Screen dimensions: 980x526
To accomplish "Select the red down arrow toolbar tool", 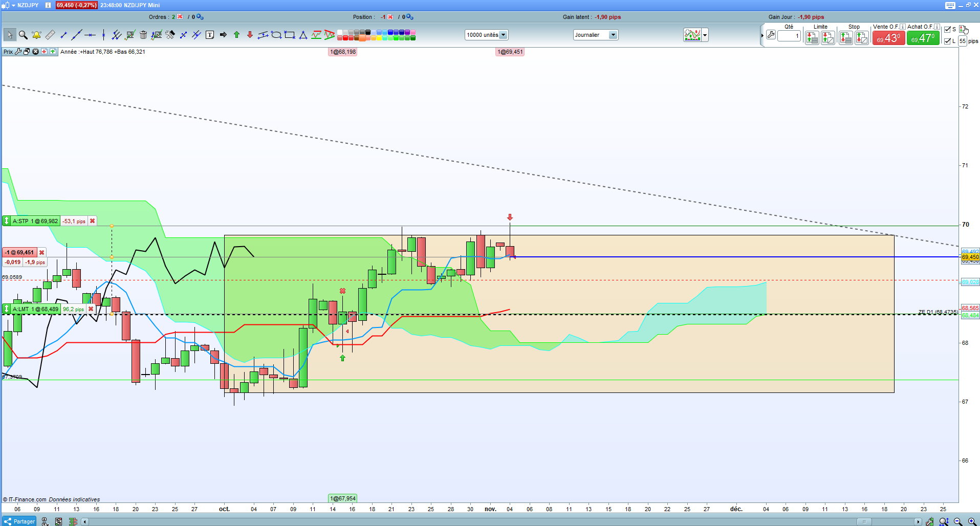I will tap(250, 35).
